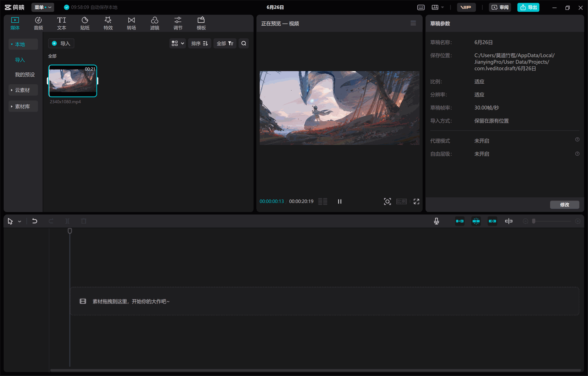Click the 比例 ratio button
Viewport: 588px width, 376px height.
pyautogui.click(x=401, y=201)
